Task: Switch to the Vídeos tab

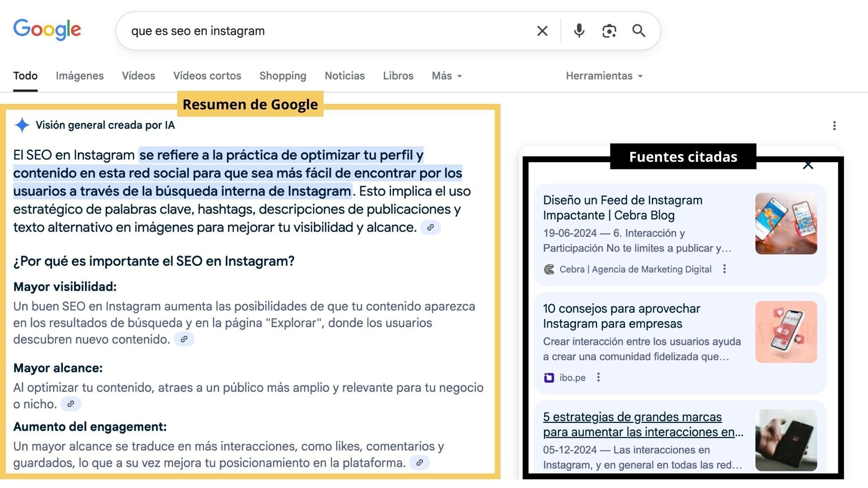Action: (x=138, y=76)
